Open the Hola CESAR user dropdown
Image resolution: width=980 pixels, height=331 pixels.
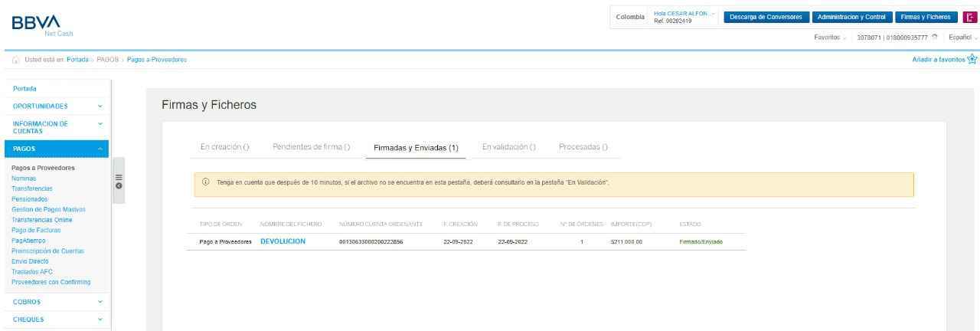click(684, 17)
